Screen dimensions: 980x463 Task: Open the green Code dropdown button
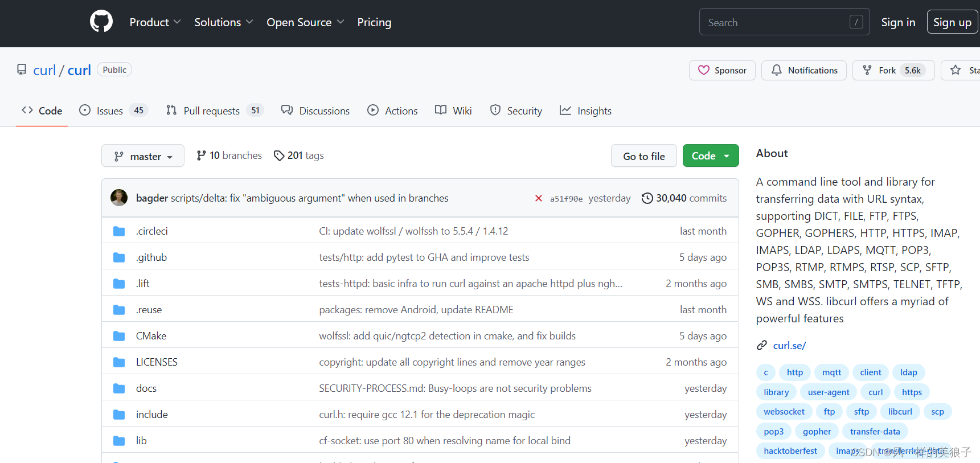click(x=711, y=155)
